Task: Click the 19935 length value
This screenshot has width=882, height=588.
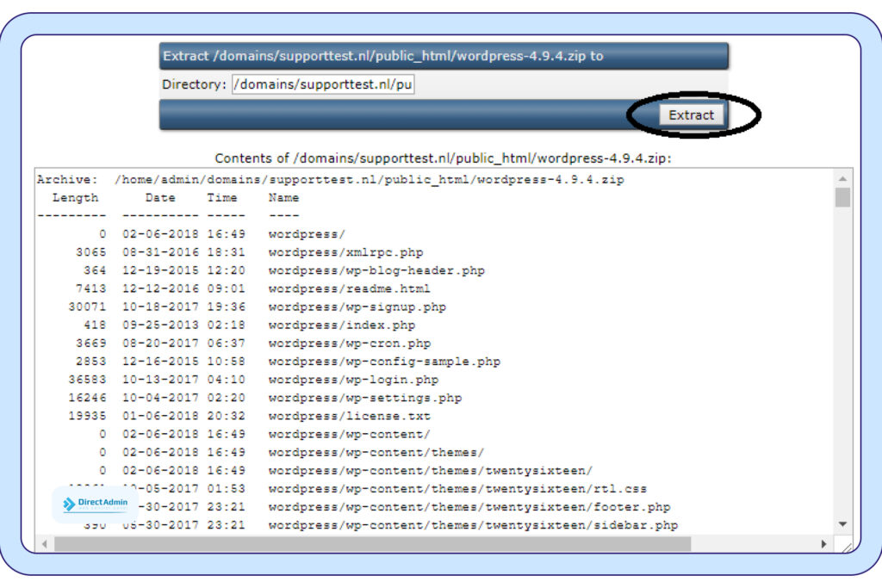Action: click(x=87, y=416)
